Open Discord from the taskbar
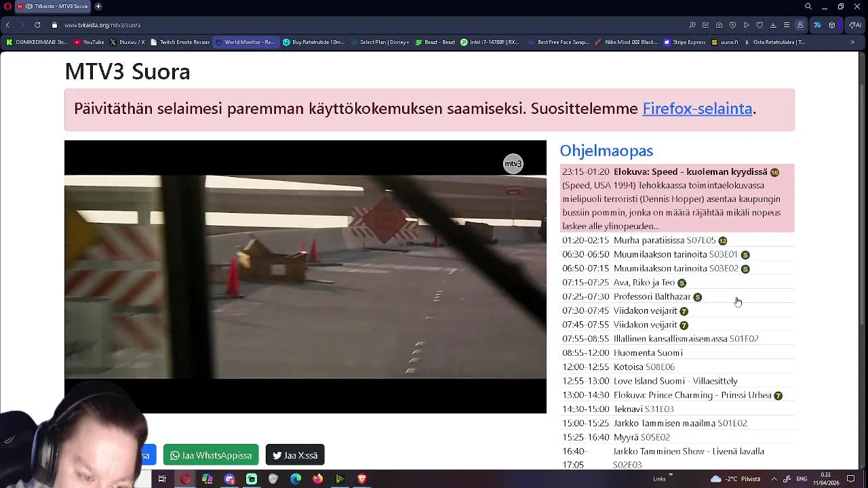 coord(229,479)
